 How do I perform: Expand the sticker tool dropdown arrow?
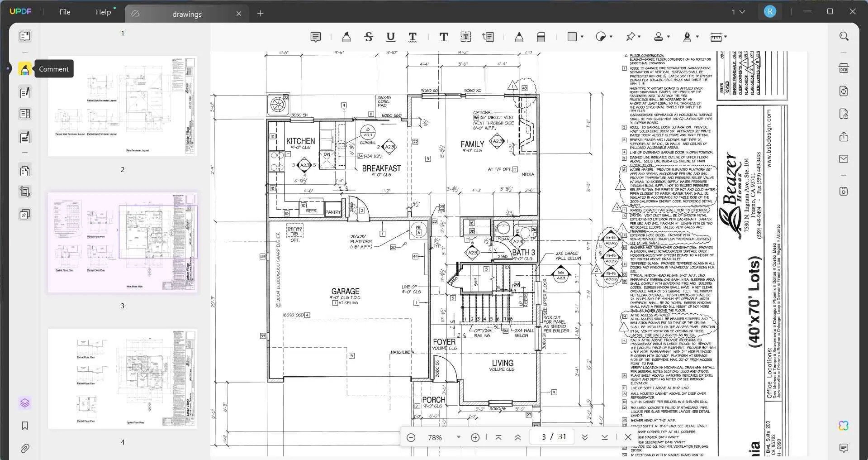[x=611, y=37]
